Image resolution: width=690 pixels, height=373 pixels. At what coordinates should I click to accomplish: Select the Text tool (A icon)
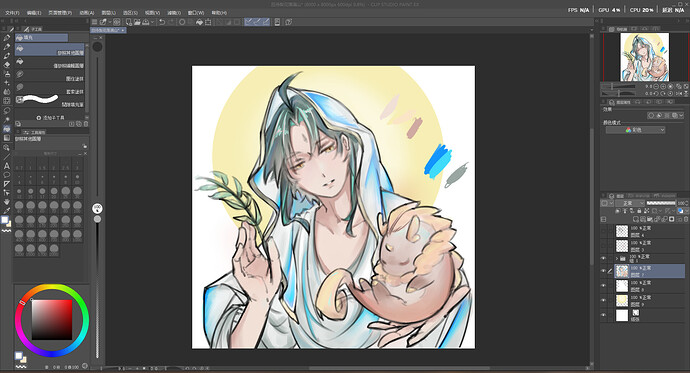(7, 166)
